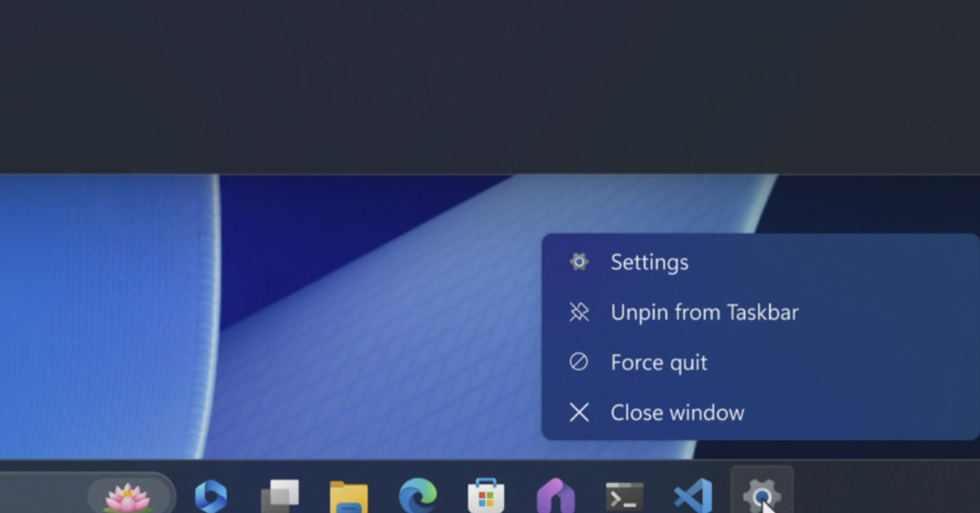Click the gear icon beside the Settings entry
This screenshot has height=513, width=980.
(579, 261)
